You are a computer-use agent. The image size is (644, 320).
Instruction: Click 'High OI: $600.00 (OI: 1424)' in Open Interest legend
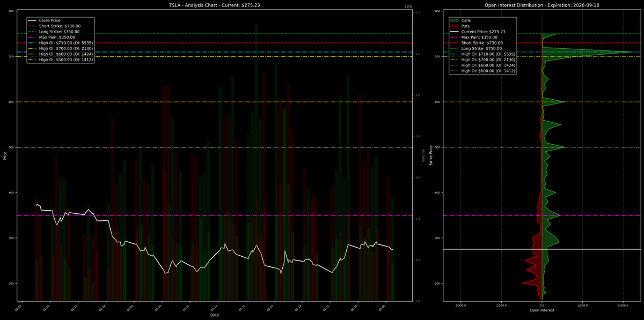pos(488,65)
